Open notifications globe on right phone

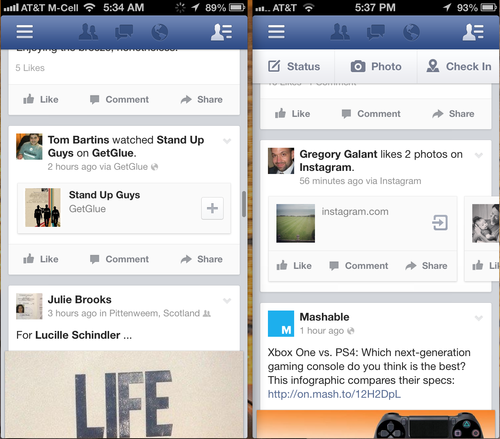tap(411, 32)
